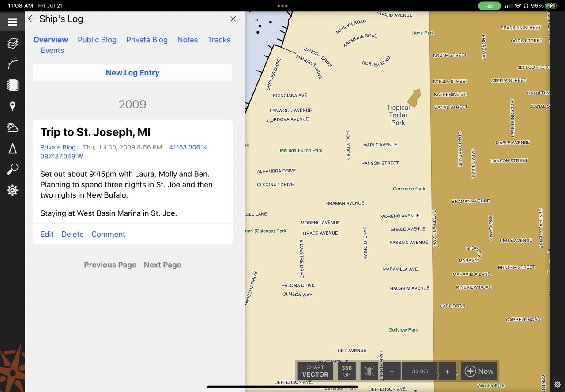This screenshot has height=392, width=565.
Task: Select the 1:12,000 chart scale
Action: [x=419, y=371]
